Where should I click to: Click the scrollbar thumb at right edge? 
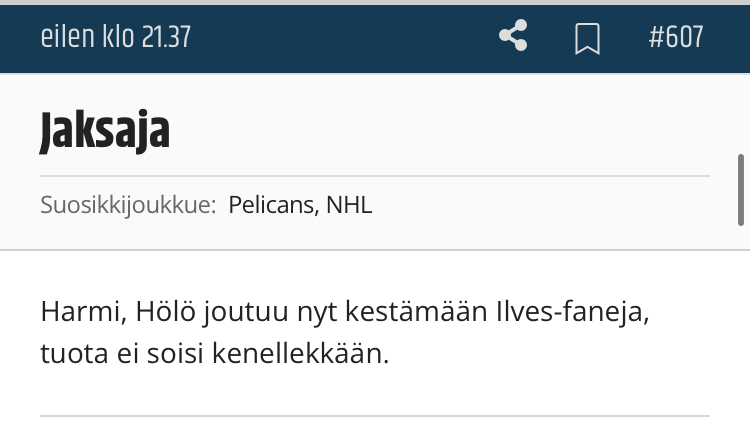click(741, 190)
